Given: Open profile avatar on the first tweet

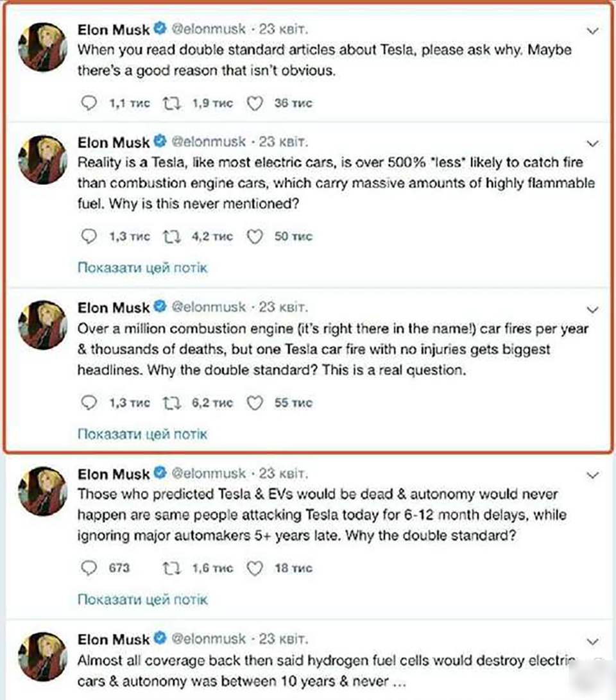Looking at the screenshot, I should (42, 47).
